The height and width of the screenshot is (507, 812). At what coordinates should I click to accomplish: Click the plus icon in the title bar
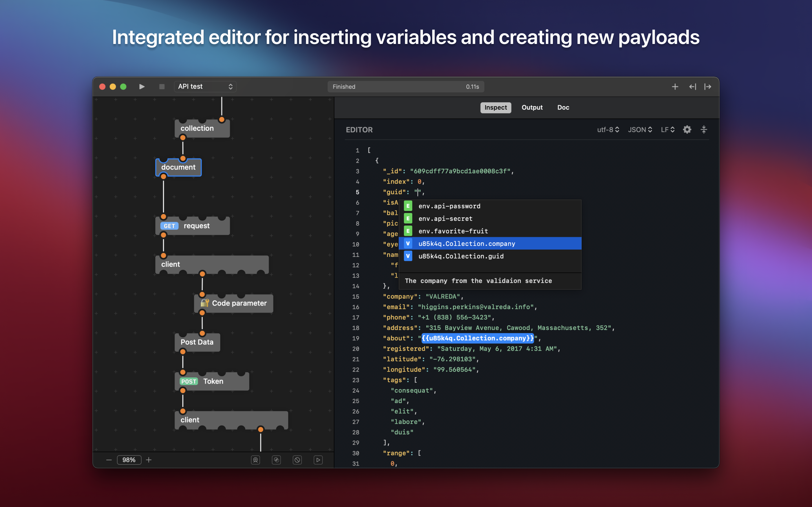click(675, 87)
